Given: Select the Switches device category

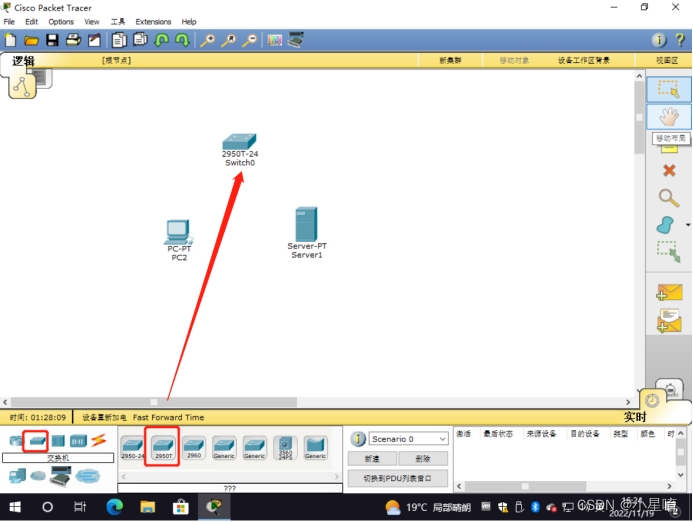Looking at the screenshot, I should [37, 440].
